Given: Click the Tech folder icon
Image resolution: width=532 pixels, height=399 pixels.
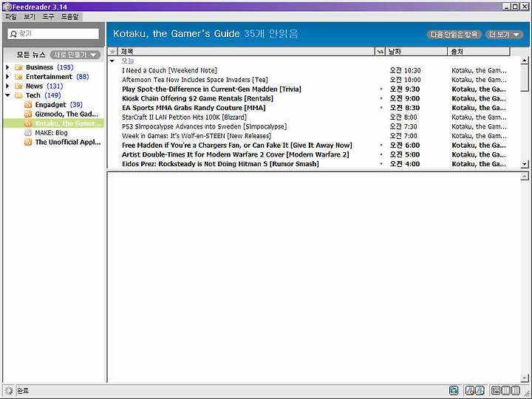Looking at the screenshot, I should 18,95.
